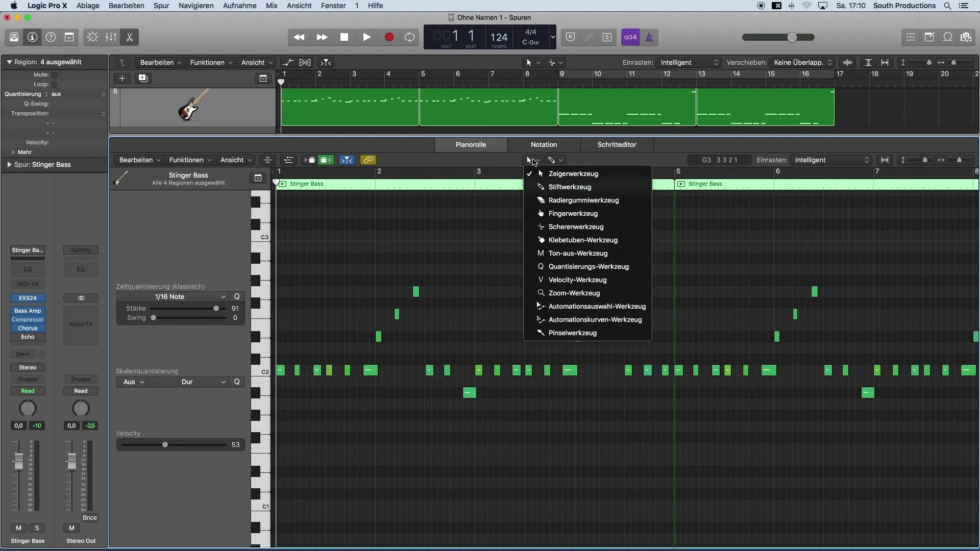Choose Zoom-Werkzeug in tool menu
Screen dimensions: 980x551
(x=587, y=293)
